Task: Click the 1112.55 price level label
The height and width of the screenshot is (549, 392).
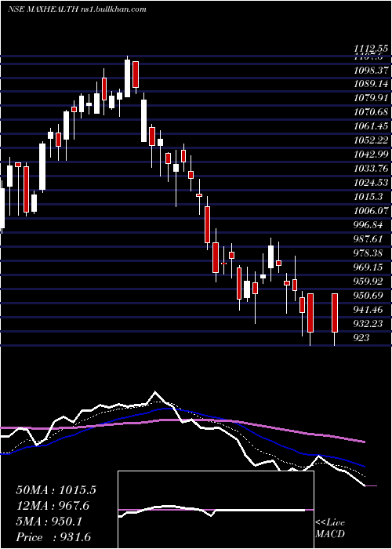Action: click(x=370, y=49)
